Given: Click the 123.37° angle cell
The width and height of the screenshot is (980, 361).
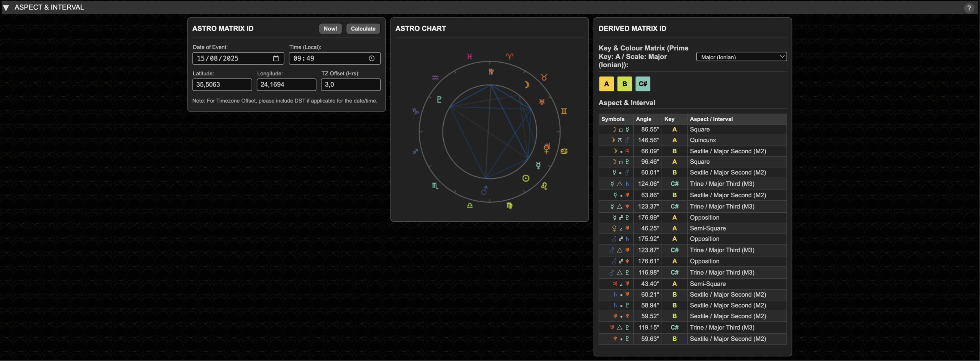Looking at the screenshot, I should tap(648, 207).
